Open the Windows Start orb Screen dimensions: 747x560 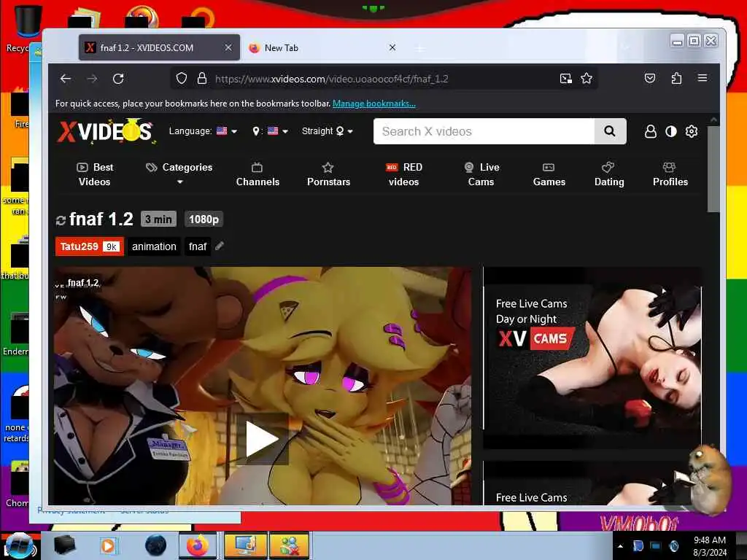pyautogui.click(x=19, y=545)
